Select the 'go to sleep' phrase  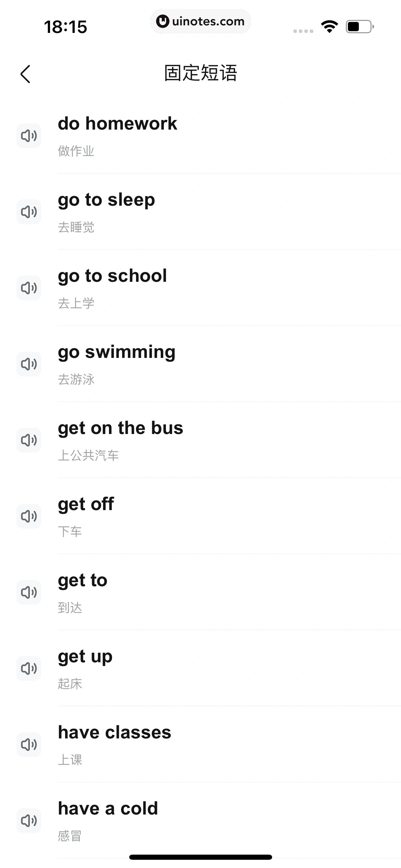pyautogui.click(x=106, y=200)
